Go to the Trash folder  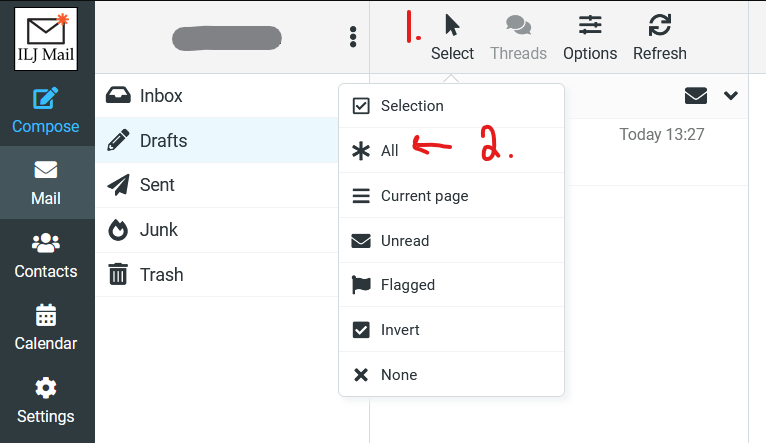point(161,275)
